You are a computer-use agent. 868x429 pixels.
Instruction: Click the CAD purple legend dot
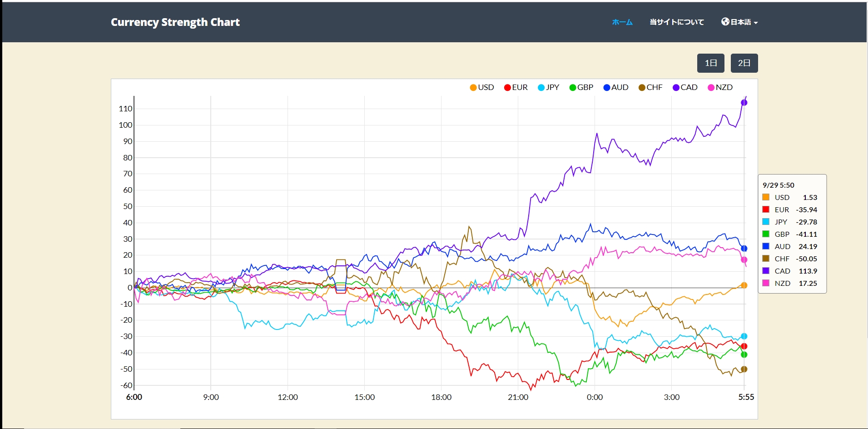pyautogui.click(x=676, y=88)
